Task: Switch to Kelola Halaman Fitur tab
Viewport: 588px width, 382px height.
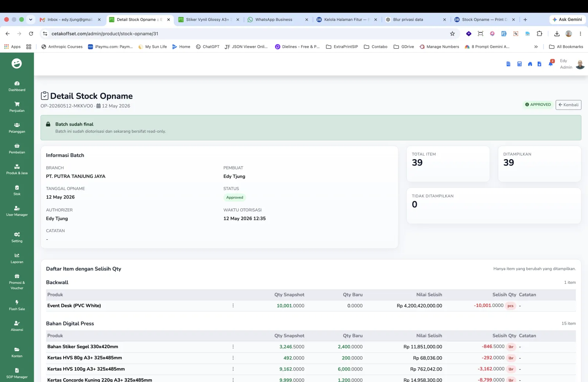Action: click(347, 19)
